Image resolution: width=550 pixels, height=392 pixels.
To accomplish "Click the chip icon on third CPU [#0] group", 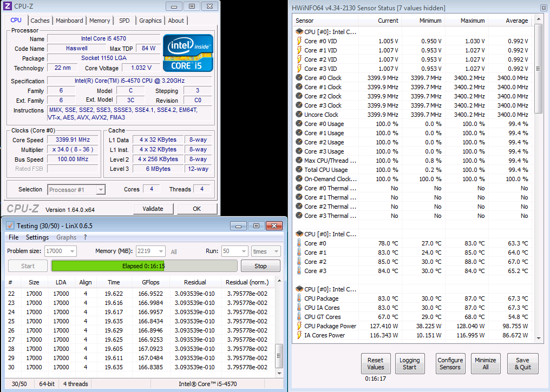I will click(x=299, y=289).
